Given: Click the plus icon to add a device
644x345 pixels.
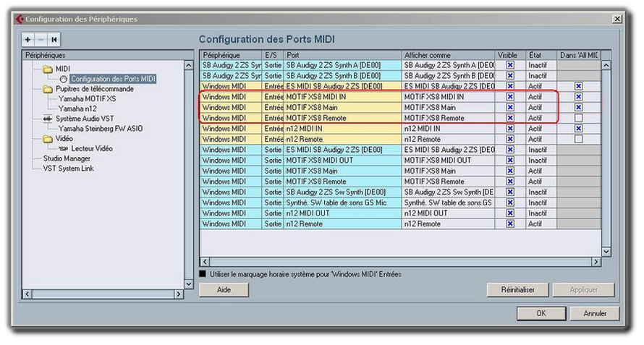Looking at the screenshot, I should [28, 39].
